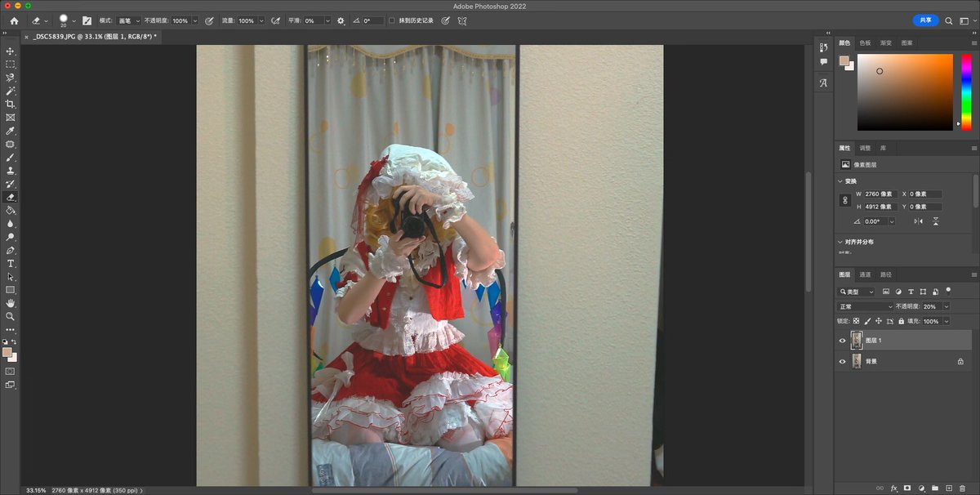Open the 填充 100% dropdown
This screenshot has height=495, width=980.
[x=947, y=322]
